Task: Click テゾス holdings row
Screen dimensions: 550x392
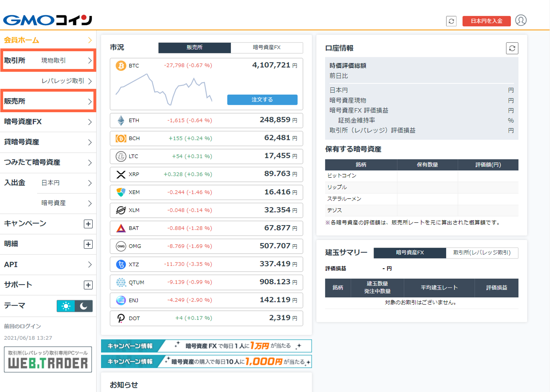Action: coord(421,210)
